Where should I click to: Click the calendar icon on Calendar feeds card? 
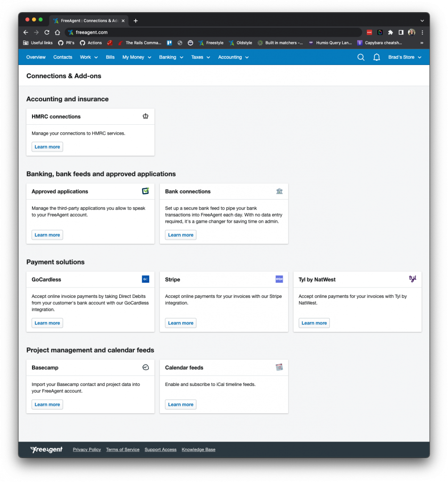pyautogui.click(x=279, y=367)
